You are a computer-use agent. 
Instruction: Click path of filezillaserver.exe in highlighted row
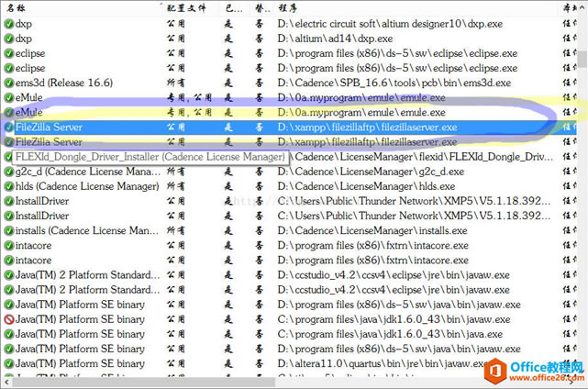[x=368, y=128]
